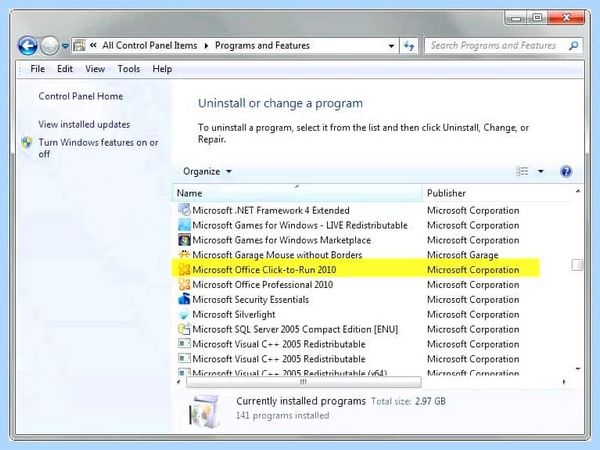Viewport: 600px width, 450px height.
Task: Click Microsoft SQL Server 2005 Compact Edition [ENU]
Action: [295, 329]
